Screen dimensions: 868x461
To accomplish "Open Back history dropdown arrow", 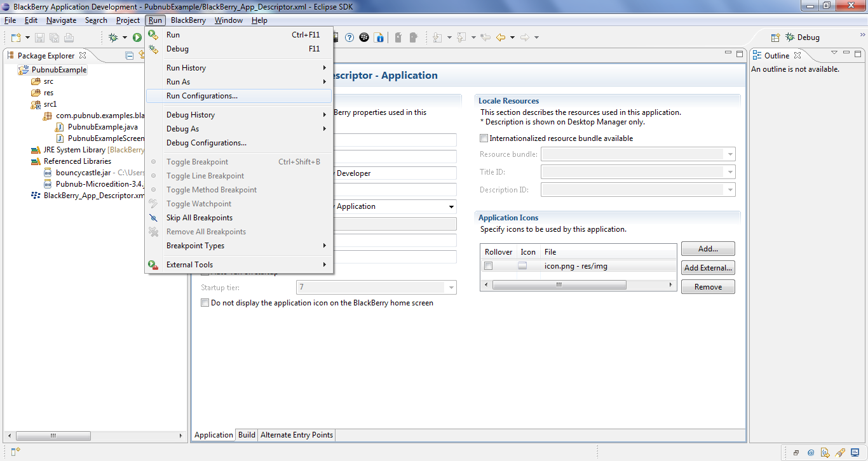I will [512, 38].
